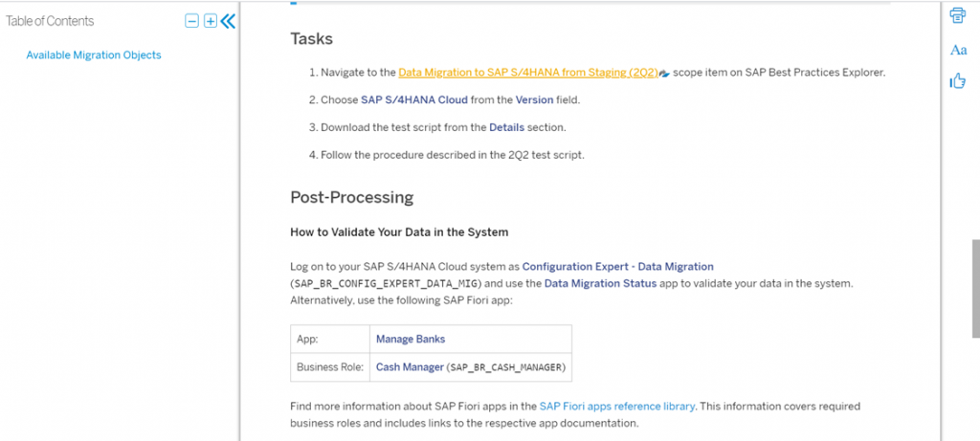This screenshot has width=980, height=441.
Task: Click Configuration Expert - Data Migration text
Action: (618, 266)
